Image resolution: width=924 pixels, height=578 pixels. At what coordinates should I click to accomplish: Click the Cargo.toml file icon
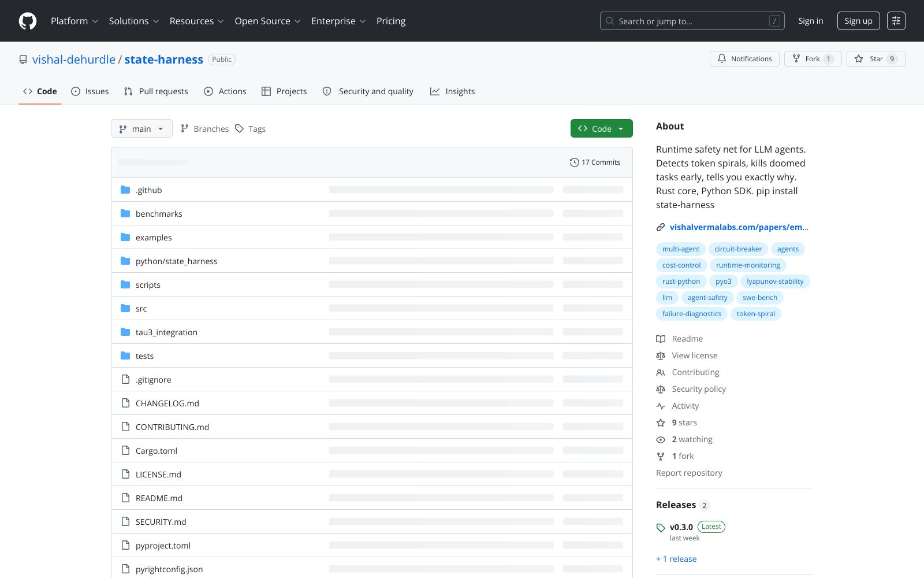(x=125, y=450)
